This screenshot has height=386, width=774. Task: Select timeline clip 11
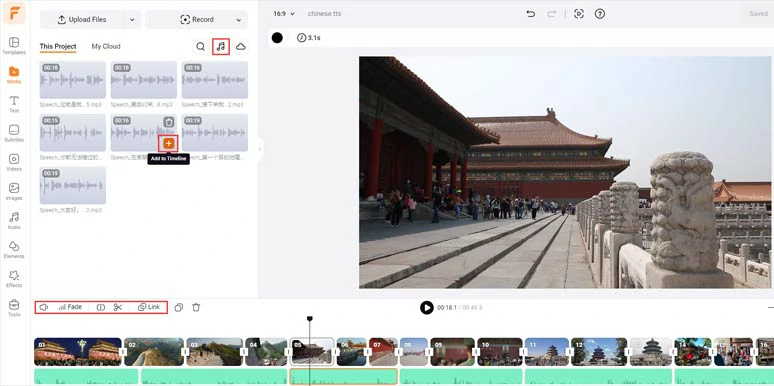[547, 351]
